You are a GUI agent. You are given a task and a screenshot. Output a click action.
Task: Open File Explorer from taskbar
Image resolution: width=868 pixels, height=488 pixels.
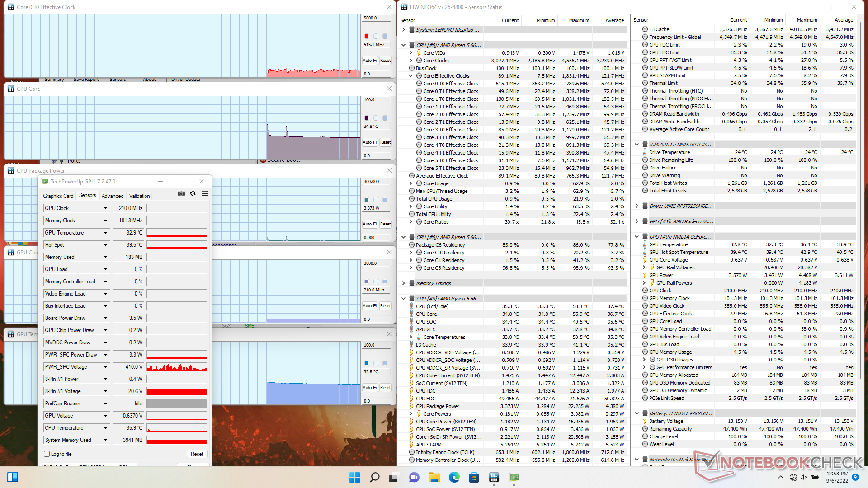click(x=434, y=477)
